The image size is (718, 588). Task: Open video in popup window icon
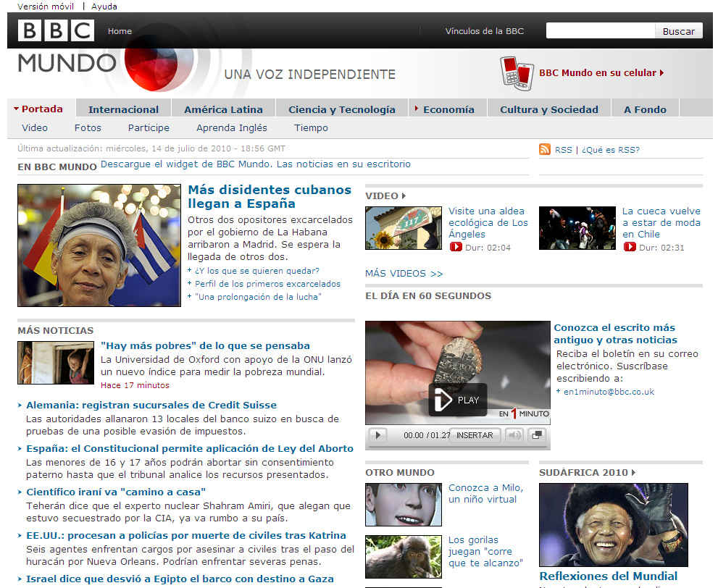537,435
